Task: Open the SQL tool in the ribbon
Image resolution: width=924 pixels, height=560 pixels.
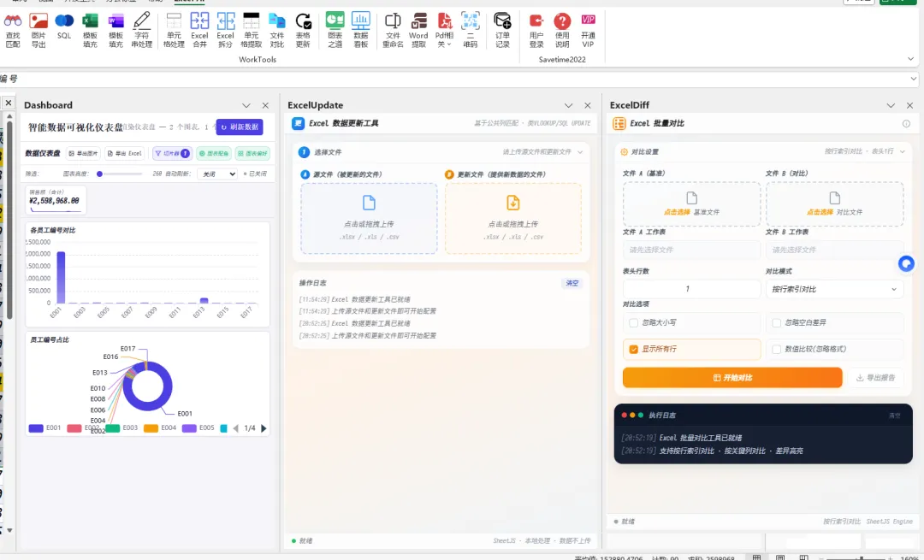Action: [x=64, y=27]
